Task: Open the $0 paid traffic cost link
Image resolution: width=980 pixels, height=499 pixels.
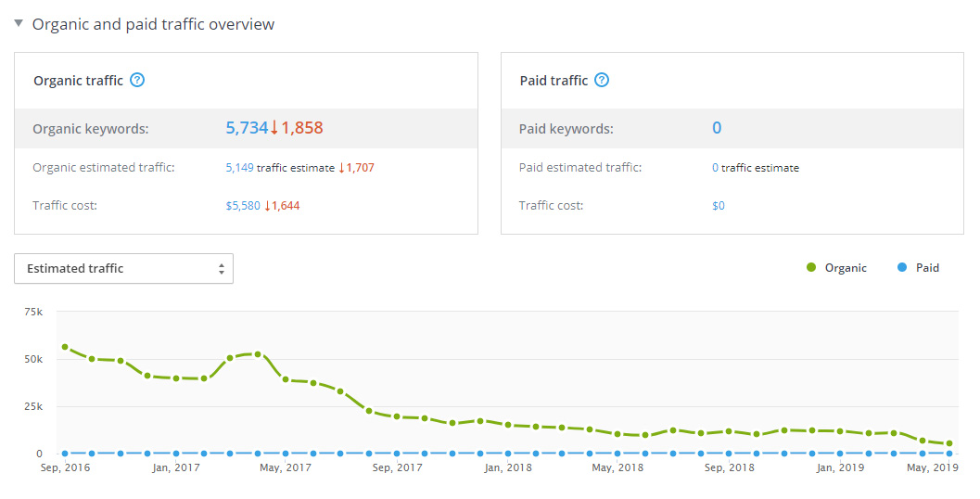Action: tap(719, 206)
